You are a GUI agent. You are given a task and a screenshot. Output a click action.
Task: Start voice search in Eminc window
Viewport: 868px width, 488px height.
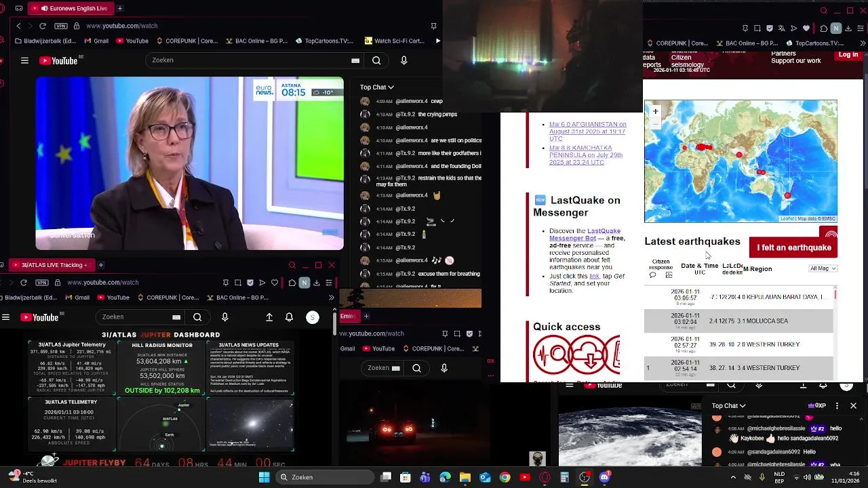point(444,368)
